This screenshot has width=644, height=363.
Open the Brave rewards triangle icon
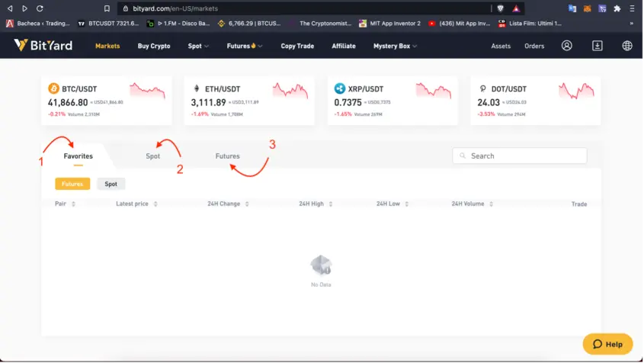(x=516, y=8)
